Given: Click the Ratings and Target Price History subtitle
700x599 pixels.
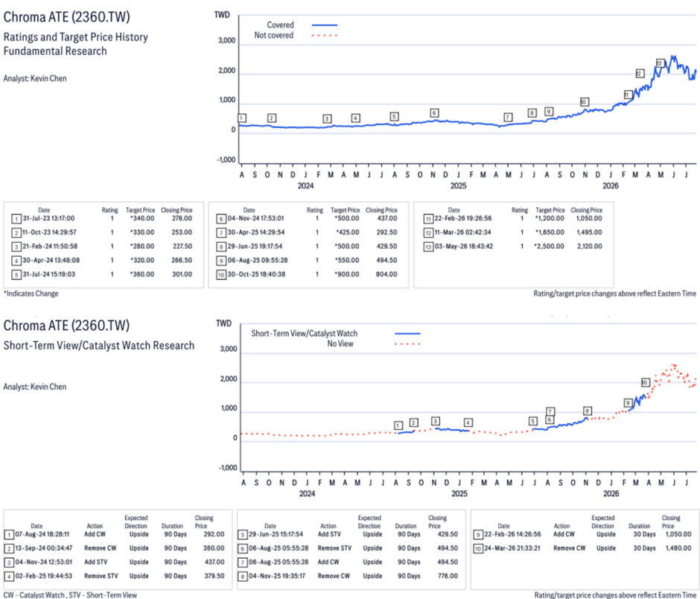Looking at the screenshot, I should click(76, 37).
